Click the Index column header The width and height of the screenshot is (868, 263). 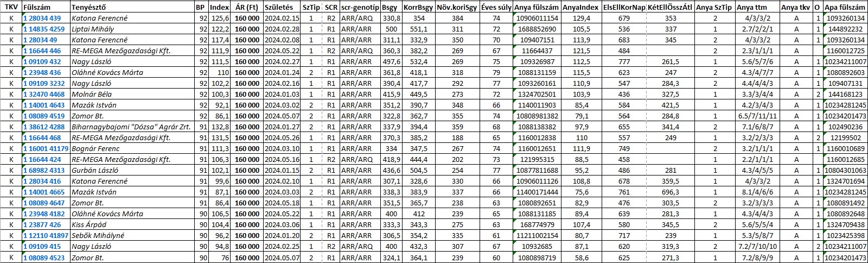219,8
